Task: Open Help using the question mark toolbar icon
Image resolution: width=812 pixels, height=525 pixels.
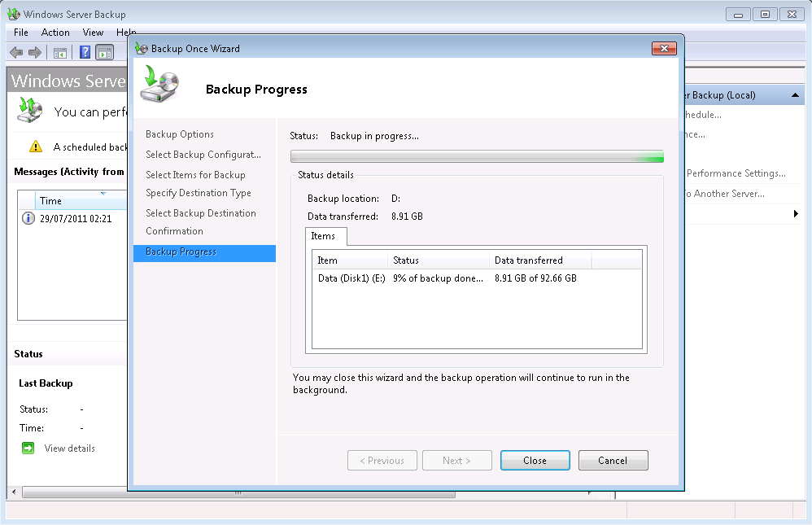Action: pos(84,51)
